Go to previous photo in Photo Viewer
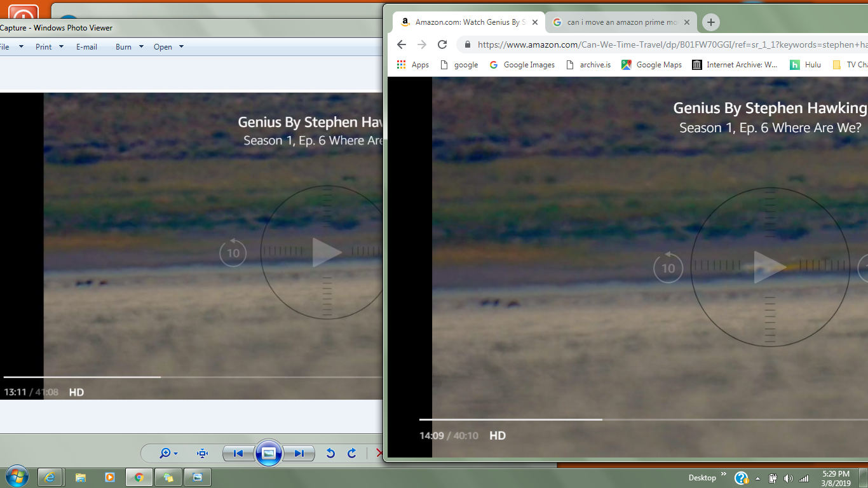 (x=238, y=453)
